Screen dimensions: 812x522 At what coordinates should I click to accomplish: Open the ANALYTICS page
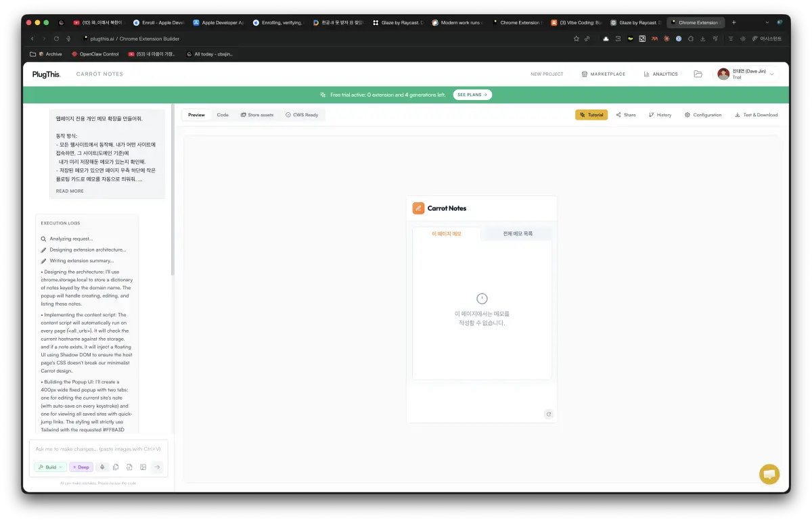click(660, 74)
